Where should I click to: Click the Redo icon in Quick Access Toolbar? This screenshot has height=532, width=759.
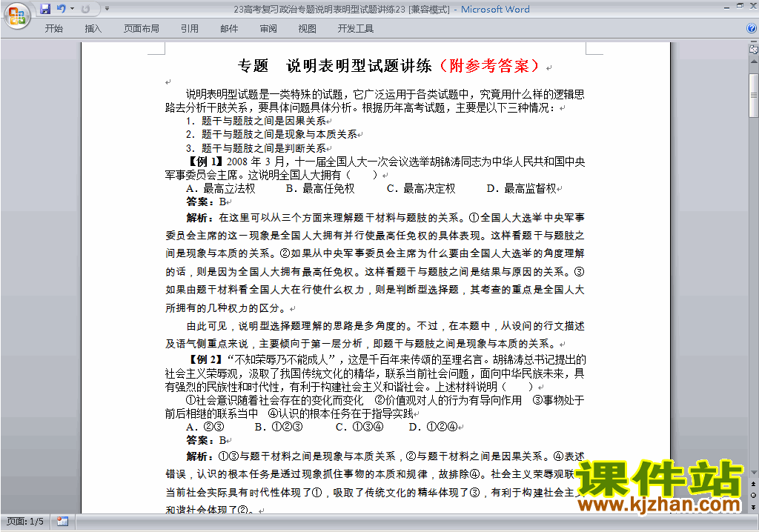click(85, 9)
